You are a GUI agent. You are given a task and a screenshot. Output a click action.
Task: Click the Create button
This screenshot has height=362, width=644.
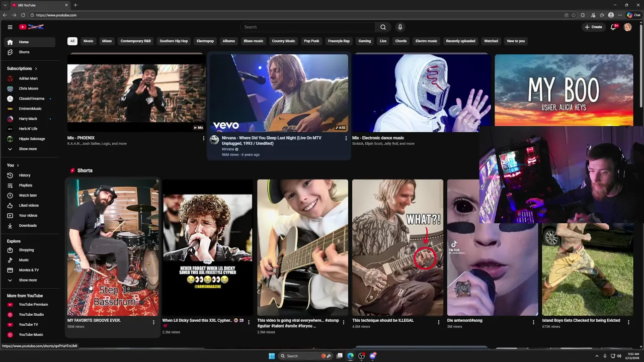[x=593, y=27]
